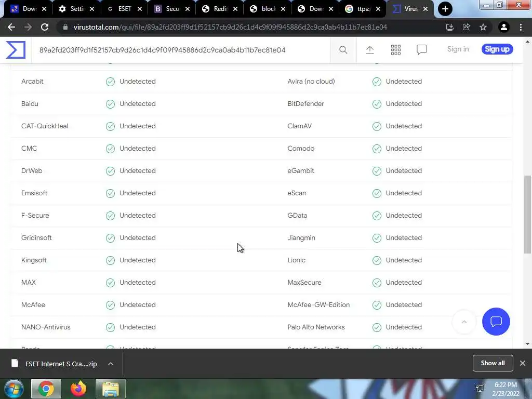Click the BitDefender undetected check icon

[x=377, y=104]
